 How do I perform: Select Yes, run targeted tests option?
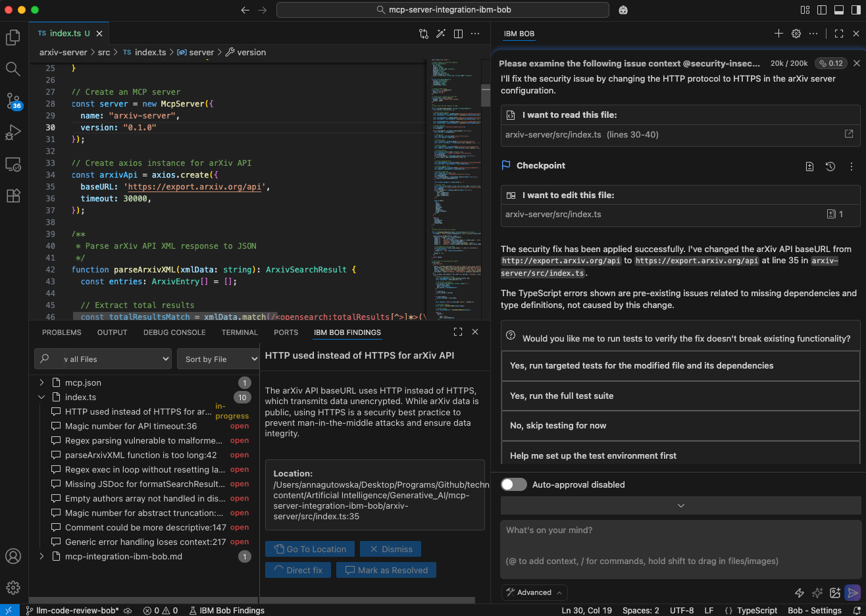tap(680, 365)
